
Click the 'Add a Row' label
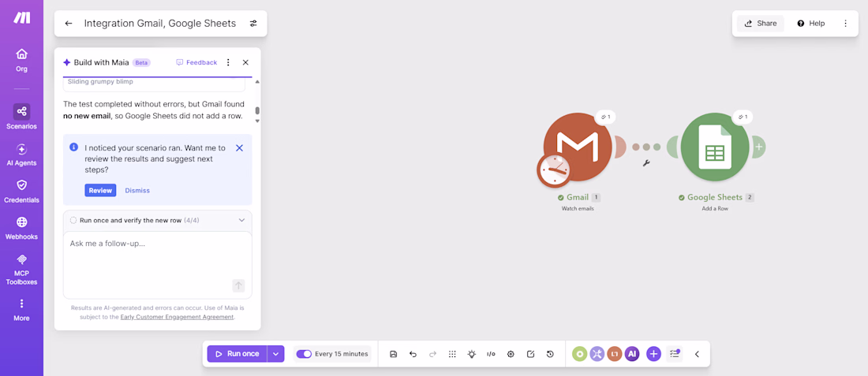tap(716, 208)
